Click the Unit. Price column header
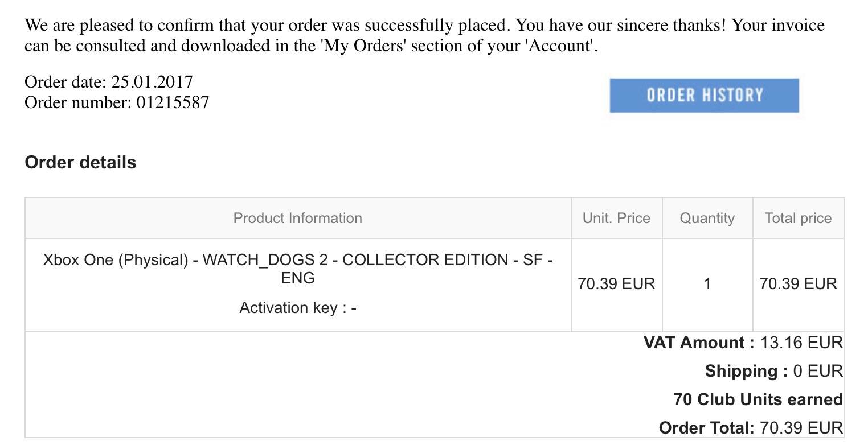The width and height of the screenshot is (868, 445). pyautogui.click(x=616, y=218)
